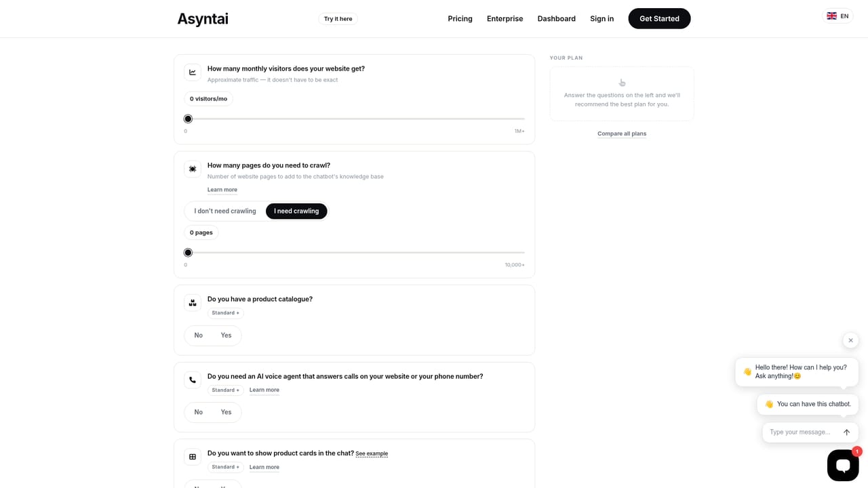The height and width of the screenshot is (488, 868).
Task: Dismiss the chat greeting popup
Action: tap(850, 340)
